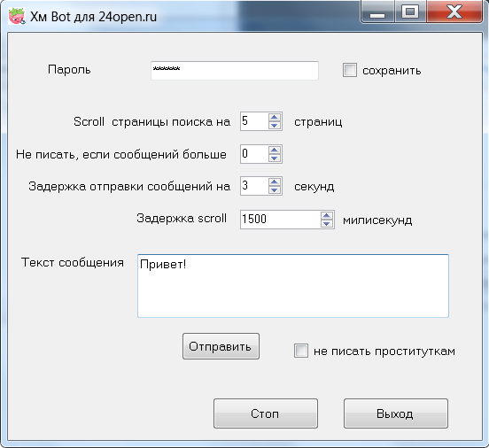Screen dimensions: 489x448
Task: Increase the scroll pages count with up arrow
Action: 275,118
